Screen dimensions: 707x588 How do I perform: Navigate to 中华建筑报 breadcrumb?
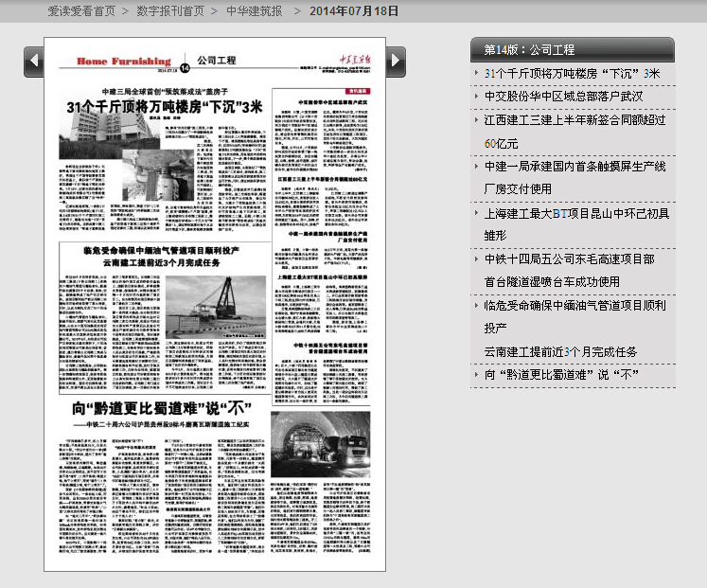(x=254, y=11)
